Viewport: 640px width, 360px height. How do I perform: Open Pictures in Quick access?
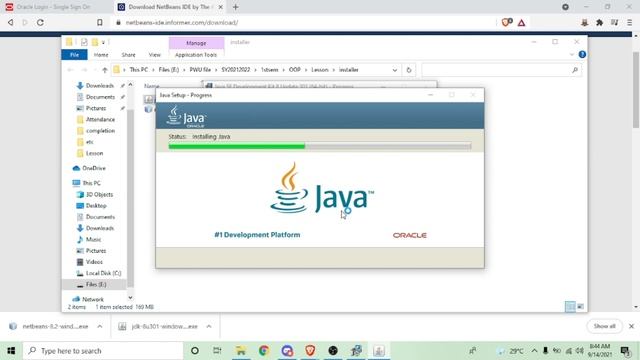(96, 108)
